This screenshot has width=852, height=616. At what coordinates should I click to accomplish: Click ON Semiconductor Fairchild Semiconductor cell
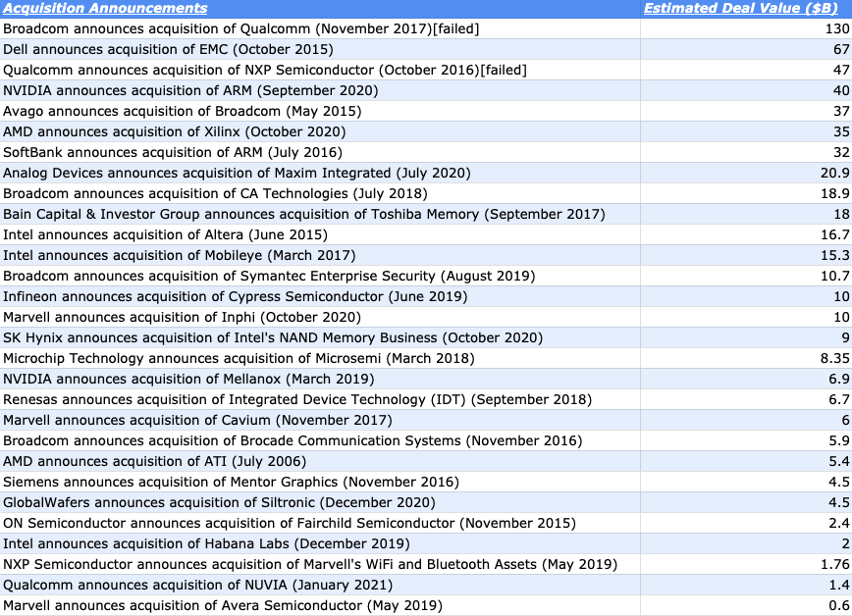(320, 524)
